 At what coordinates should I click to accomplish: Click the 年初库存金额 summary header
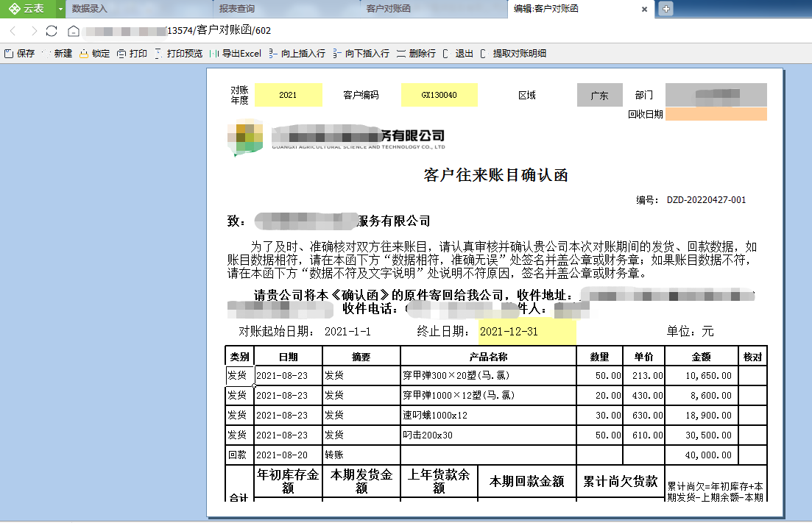[288, 481]
